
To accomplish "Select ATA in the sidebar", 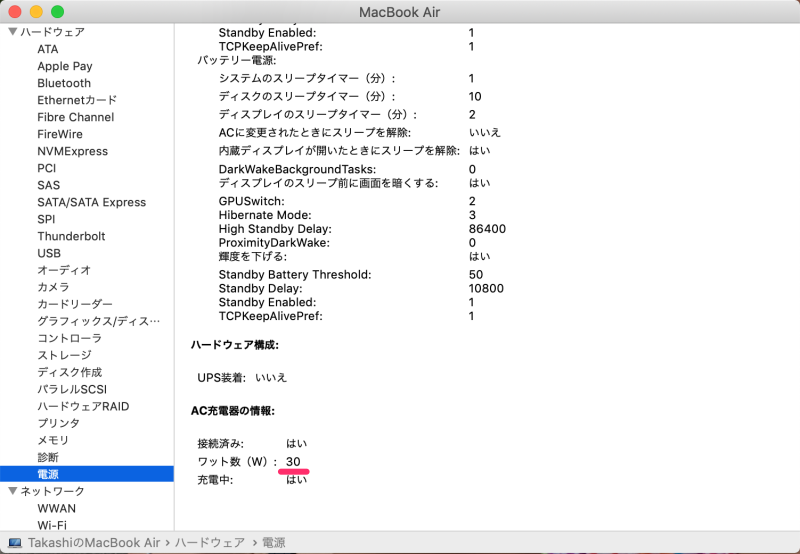I will (x=47, y=49).
